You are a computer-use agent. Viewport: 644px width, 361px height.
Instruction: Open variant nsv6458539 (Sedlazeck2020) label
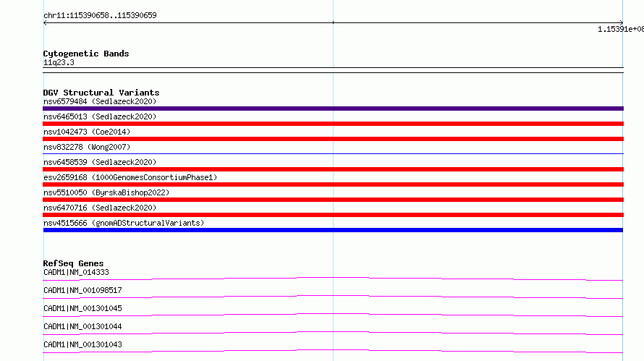[100, 162]
